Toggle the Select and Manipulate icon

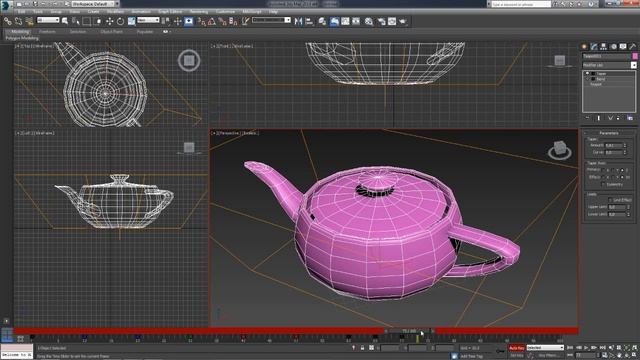[178, 21]
